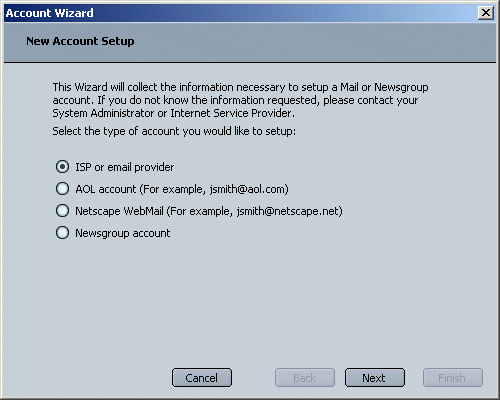Choose the AOL account radio button
Screen dimensions: 500x400
click(62, 189)
